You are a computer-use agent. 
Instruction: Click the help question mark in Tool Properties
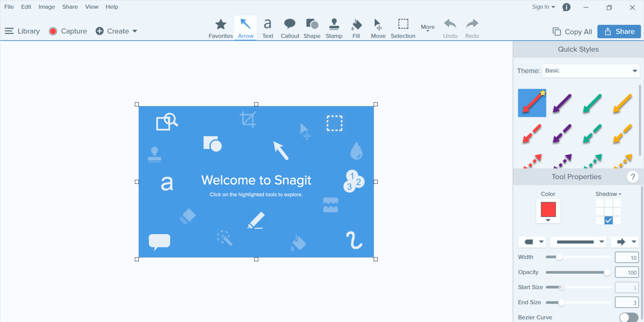point(633,177)
